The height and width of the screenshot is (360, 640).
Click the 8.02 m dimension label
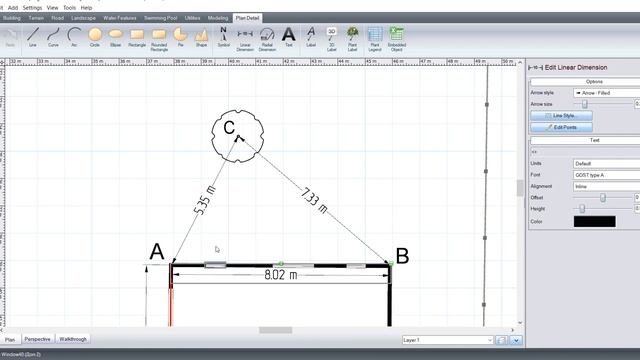tap(281, 275)
